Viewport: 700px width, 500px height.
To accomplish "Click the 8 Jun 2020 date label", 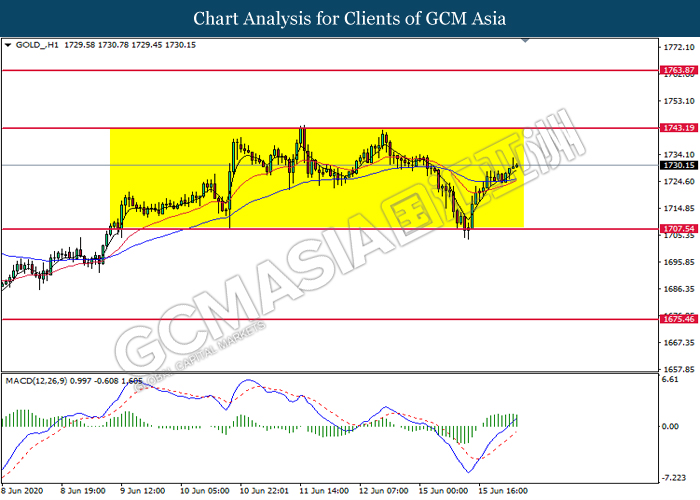I will pos(22,491).
